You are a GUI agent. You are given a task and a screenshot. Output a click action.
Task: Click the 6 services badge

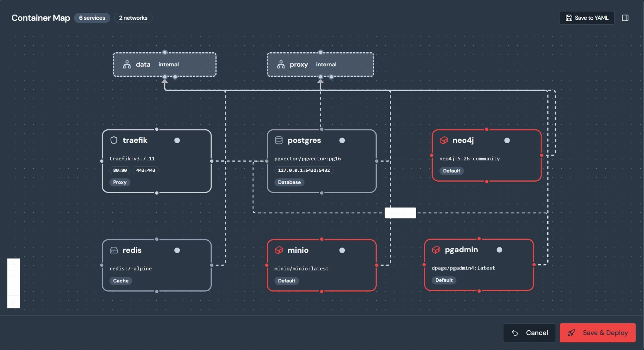pyautogui.click(x=92, y=18)
